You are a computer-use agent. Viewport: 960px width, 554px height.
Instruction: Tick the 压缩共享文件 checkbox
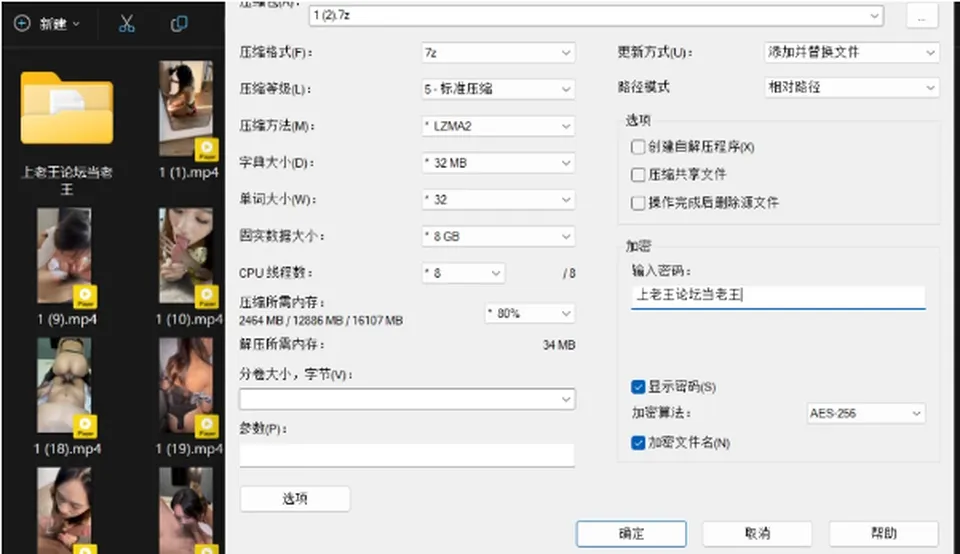click(638, 174)
